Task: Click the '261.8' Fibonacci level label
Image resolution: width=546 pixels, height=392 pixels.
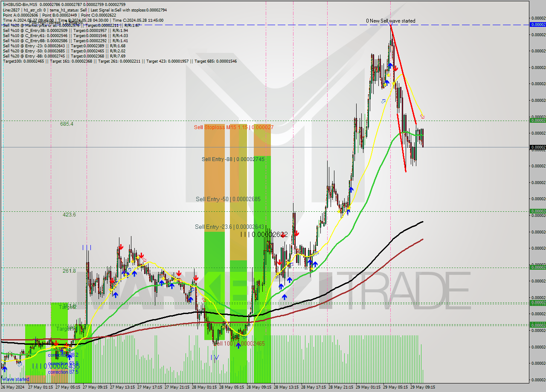Action: pos(69,271)
